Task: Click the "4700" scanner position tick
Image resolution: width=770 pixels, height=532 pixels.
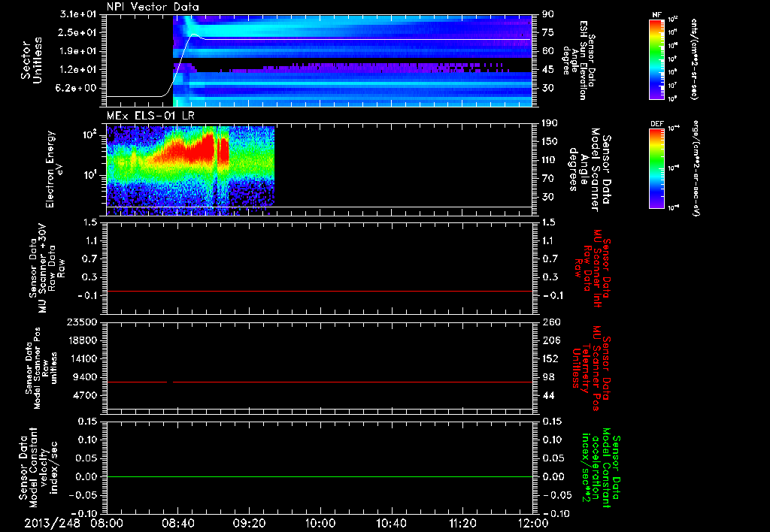Action: (85, 395)
